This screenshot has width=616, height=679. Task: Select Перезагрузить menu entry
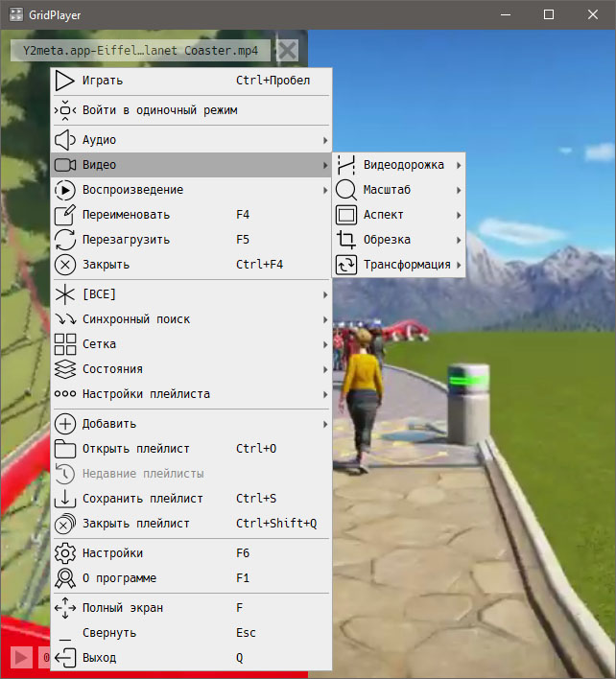click(191, 240)
